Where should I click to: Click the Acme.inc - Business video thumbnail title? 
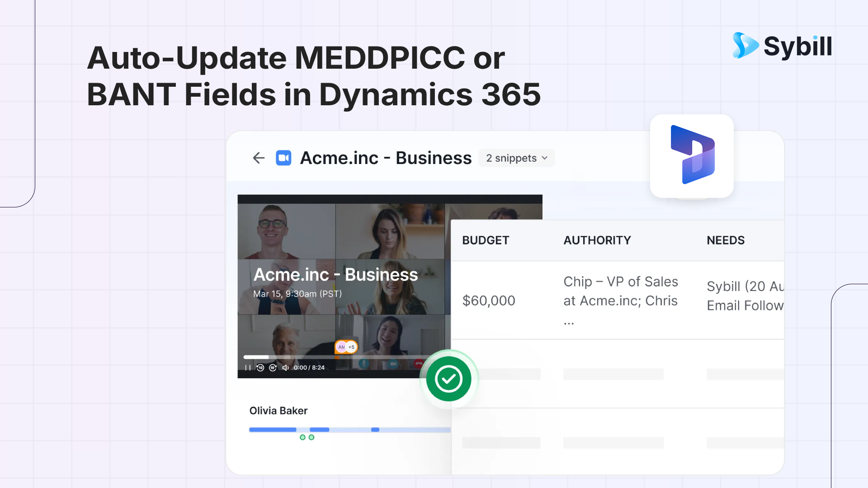[x=335, y=275]
